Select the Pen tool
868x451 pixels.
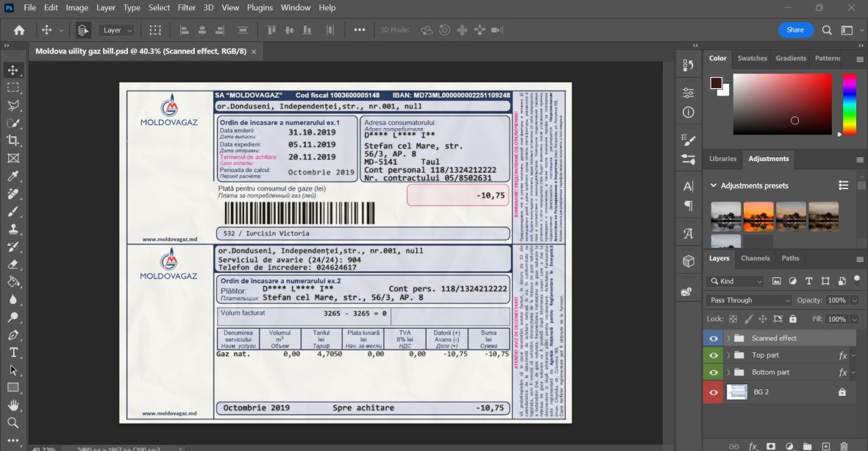(13, 335)
